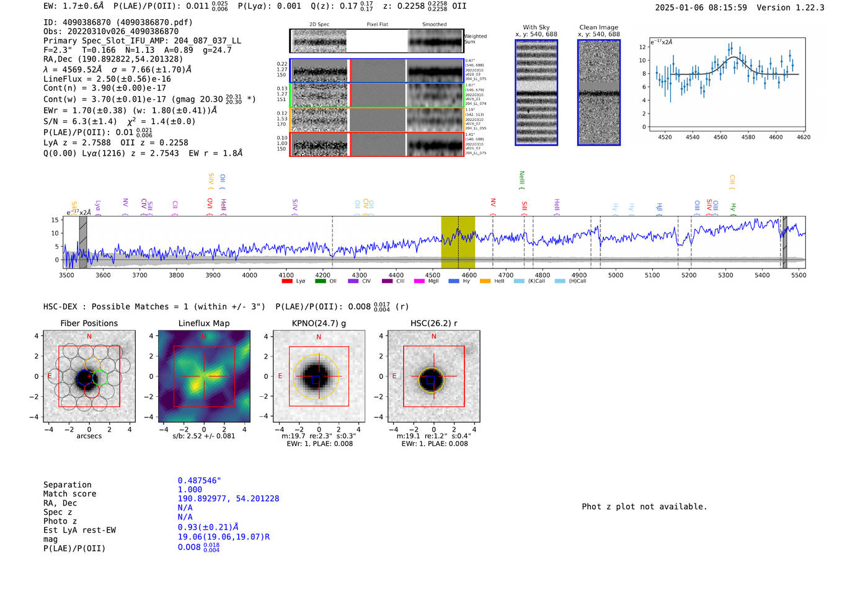Click the 2025-01-06 08:15:59 timestamp
The height and width of the screenshot is (591, 868).
coord(701,7)
